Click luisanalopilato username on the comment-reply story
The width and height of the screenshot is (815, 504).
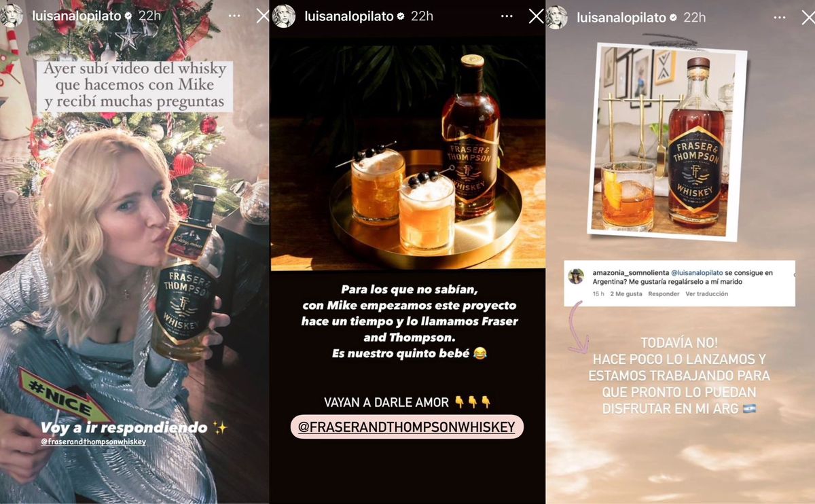click(x=622, y=16)
